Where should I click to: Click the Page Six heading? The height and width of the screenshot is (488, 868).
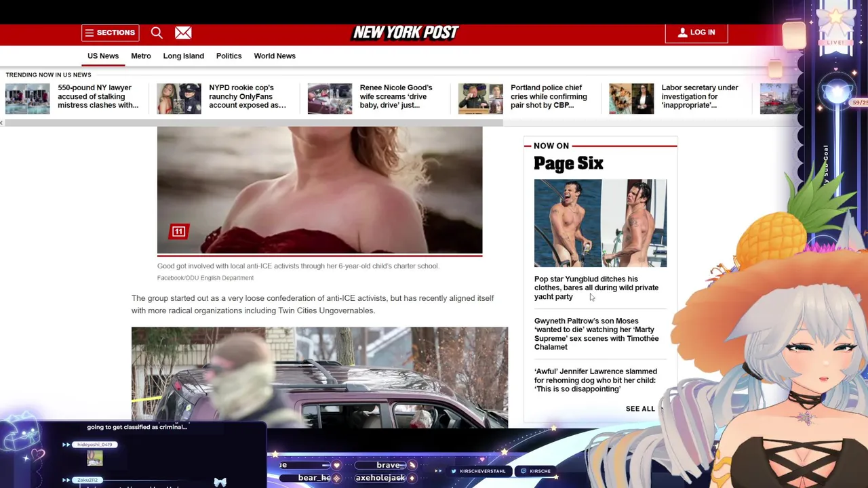(x=568, y=163)
